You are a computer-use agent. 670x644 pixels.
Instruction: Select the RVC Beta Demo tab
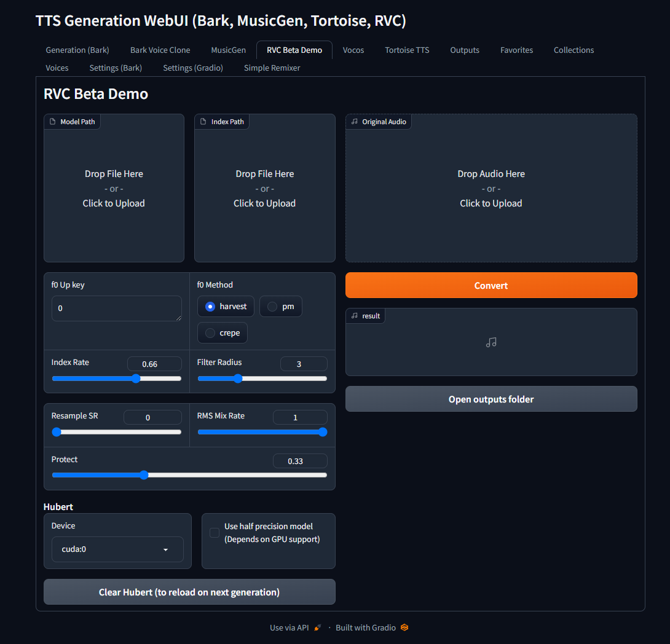coord(294,50)
